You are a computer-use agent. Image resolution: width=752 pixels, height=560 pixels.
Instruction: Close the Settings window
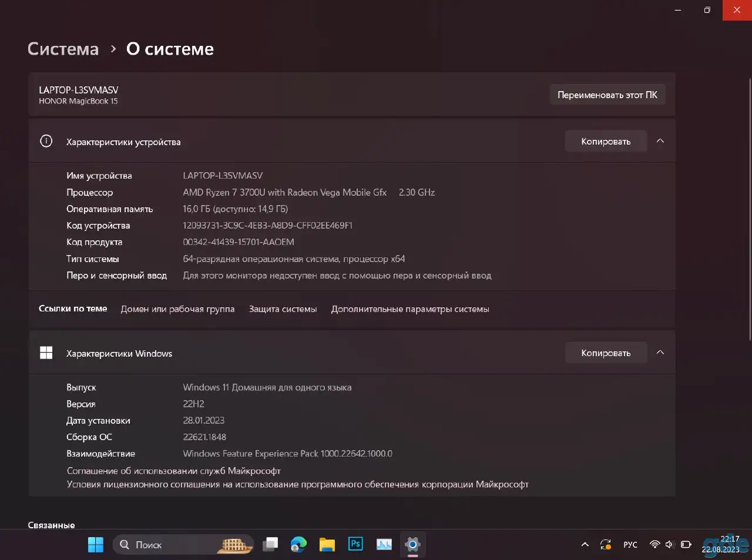point(737,10)
